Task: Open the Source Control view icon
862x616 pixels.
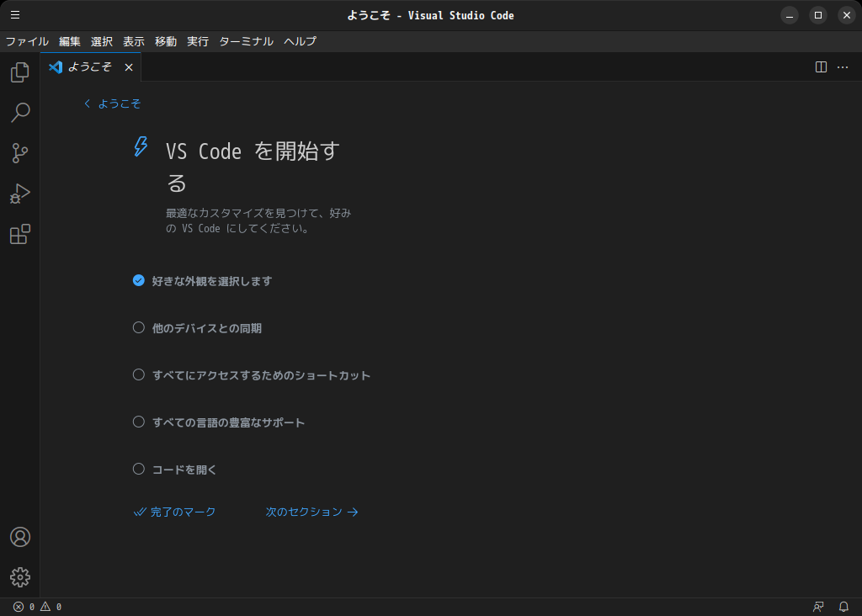Action: point(20,153)
